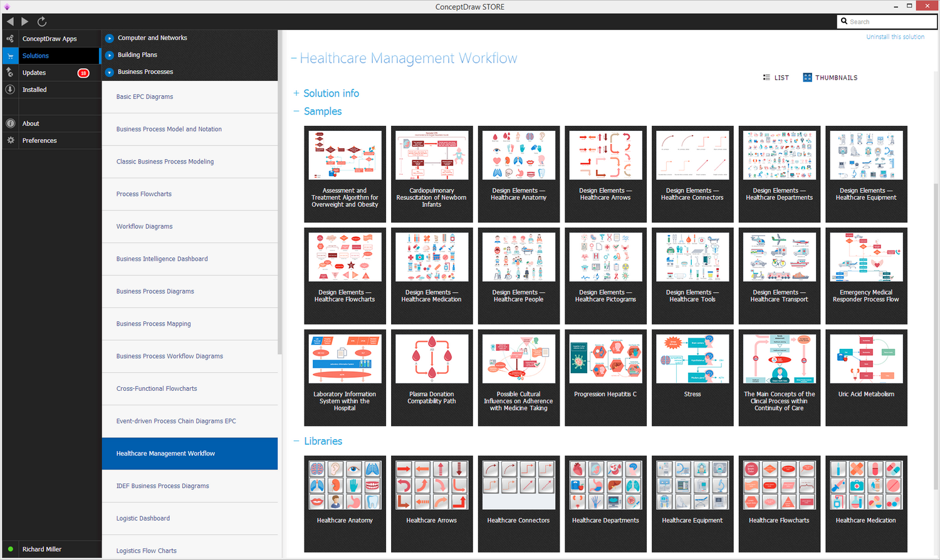Click the updates count badge showing 18
Viewport: 940px width, 560px height.
point(83,73)
